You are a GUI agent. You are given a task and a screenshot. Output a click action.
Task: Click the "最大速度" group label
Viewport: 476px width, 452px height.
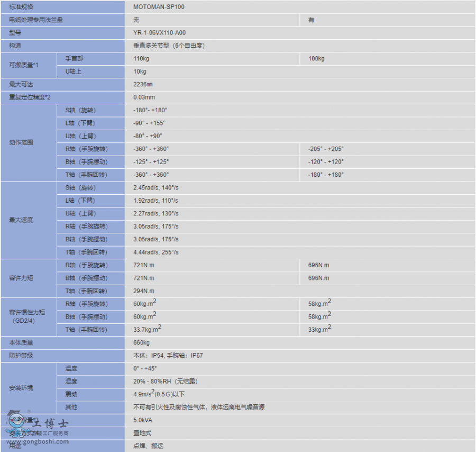point(21,220)
